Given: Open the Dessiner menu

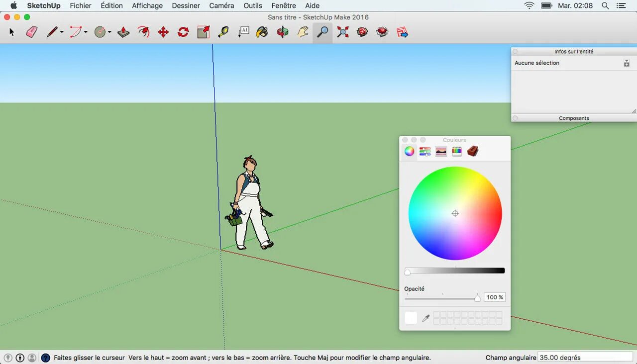Looking at the screenshot, I should (x=186, y=5).
